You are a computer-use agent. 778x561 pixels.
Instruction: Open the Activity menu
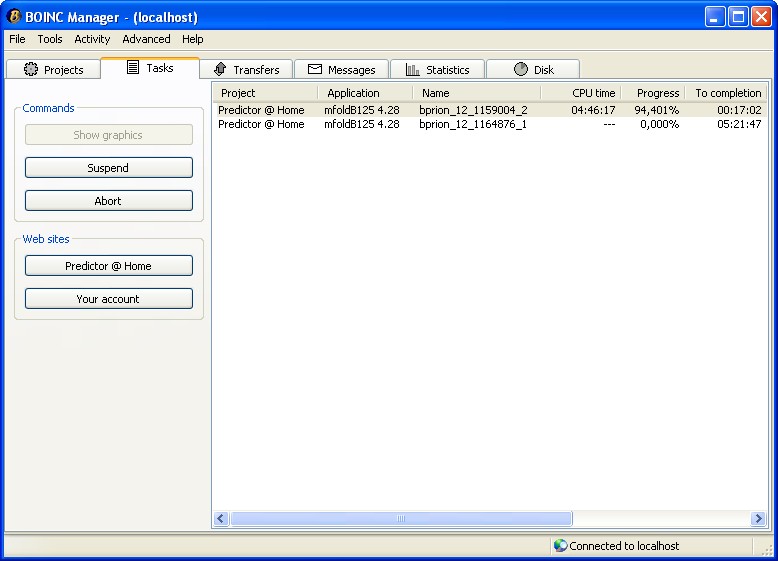pos(92,39)
